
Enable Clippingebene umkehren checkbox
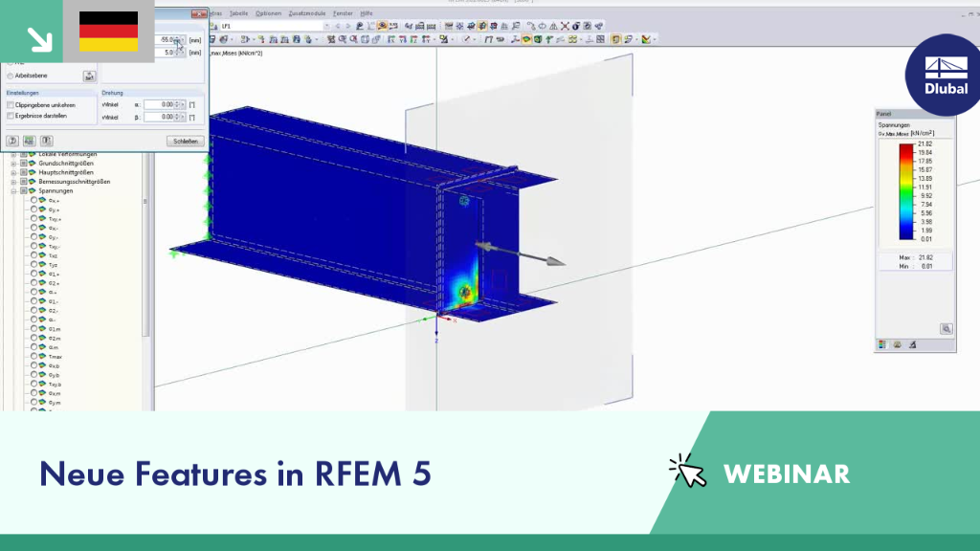click(x=10, y=105)
